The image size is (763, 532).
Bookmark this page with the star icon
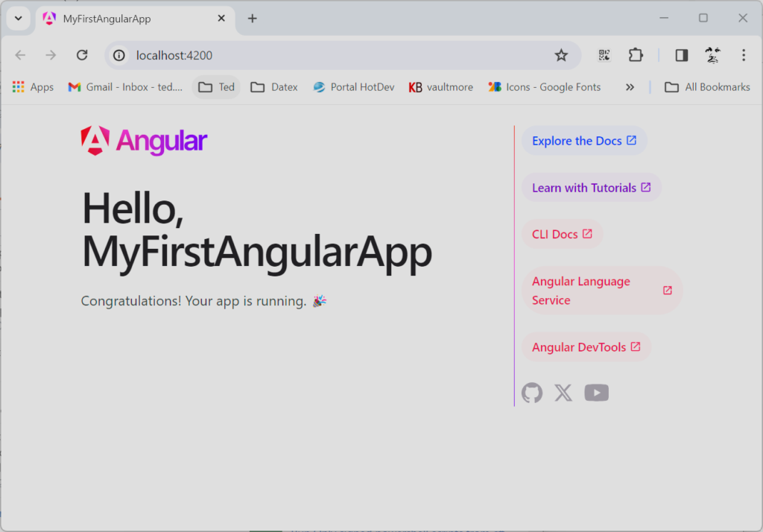point(561,55)
